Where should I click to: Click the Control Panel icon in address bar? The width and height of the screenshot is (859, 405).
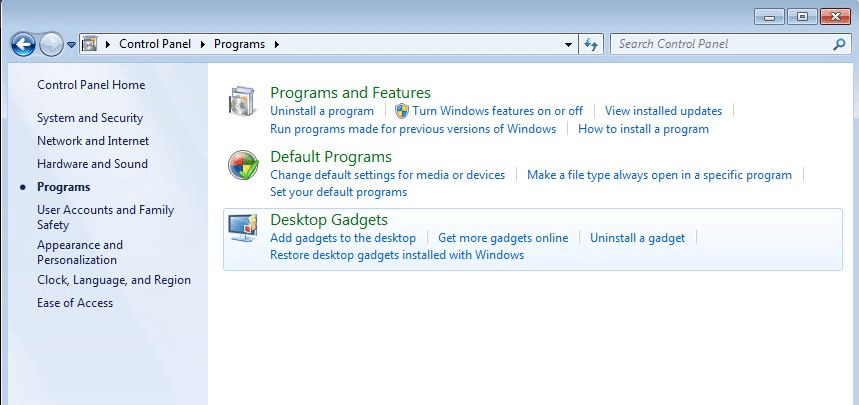tap(90, 44)
